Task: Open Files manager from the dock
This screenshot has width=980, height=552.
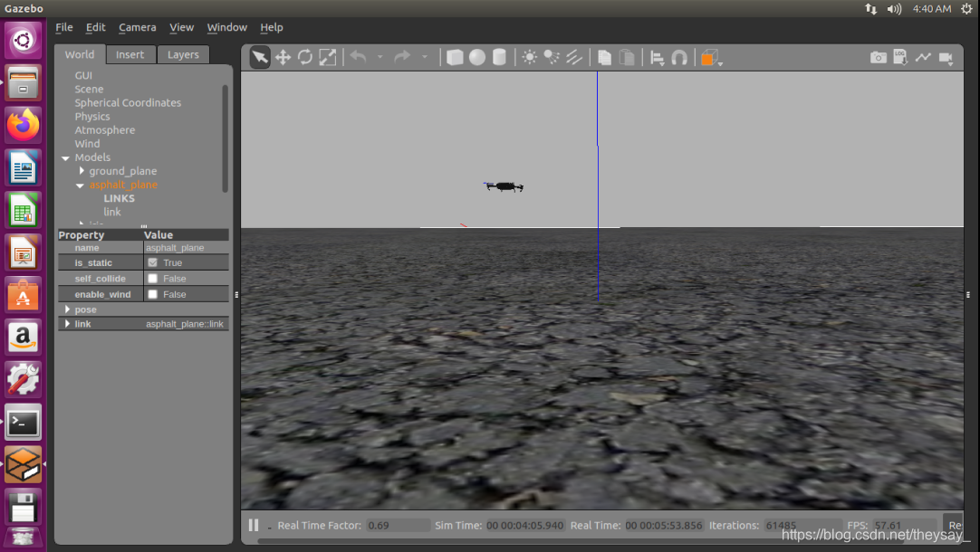Action: pos(24,82)
